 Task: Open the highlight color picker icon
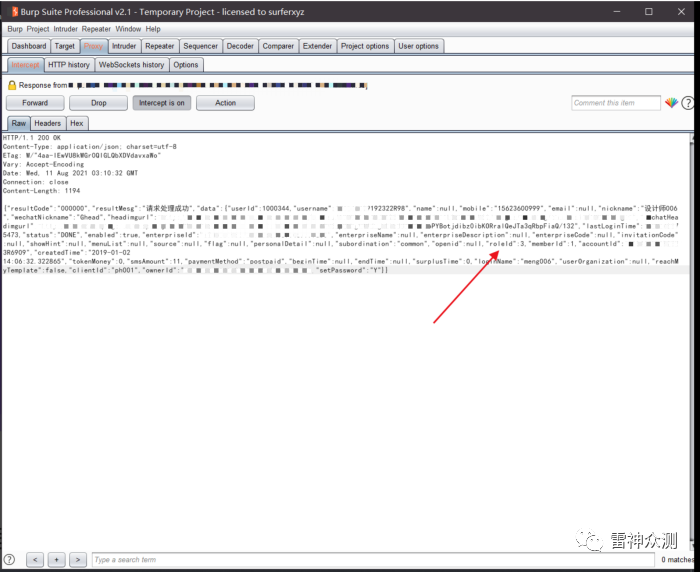671,103
